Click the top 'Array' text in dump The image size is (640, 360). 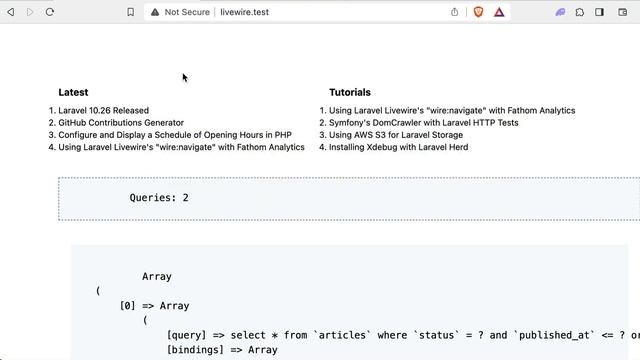pos(157,276)
